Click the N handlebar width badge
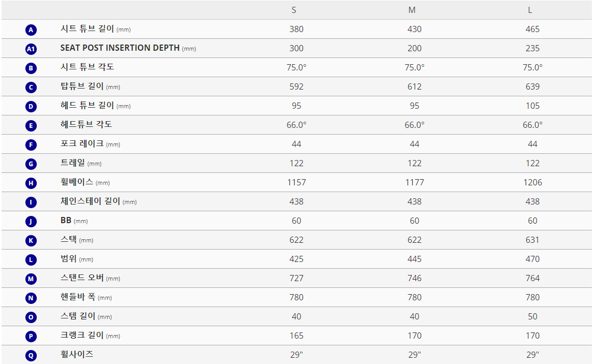 [x=31, y=298]
